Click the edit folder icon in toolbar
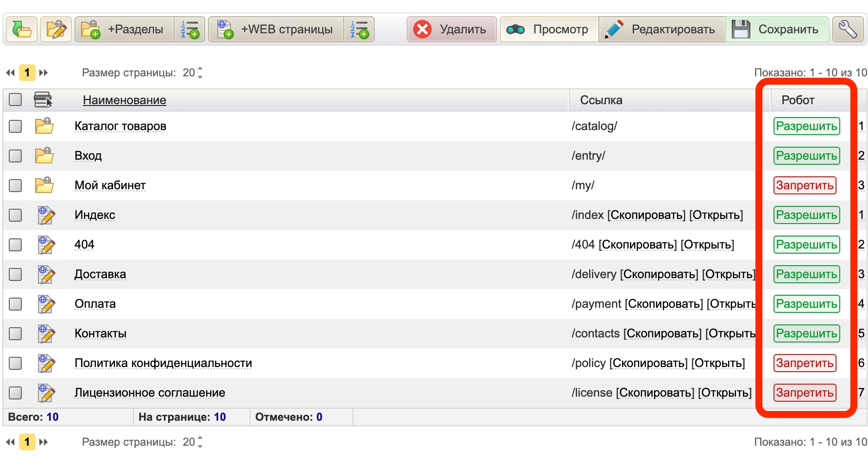The height and width of the screenshot is (467, 868). pos(56,29)
